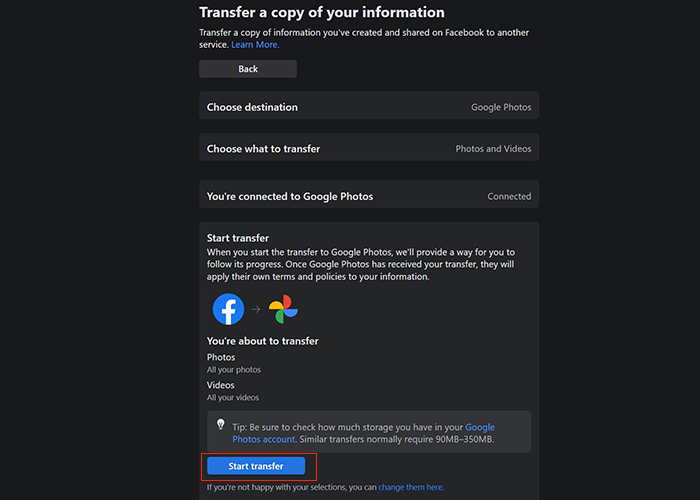Click the Facebook logo icon
The height and width of the screenshot is (500, 700).
coord(228,309)
